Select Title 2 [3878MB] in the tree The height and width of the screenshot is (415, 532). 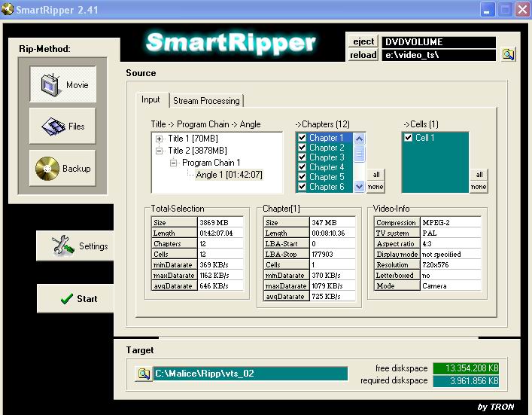tap(197, 151)
